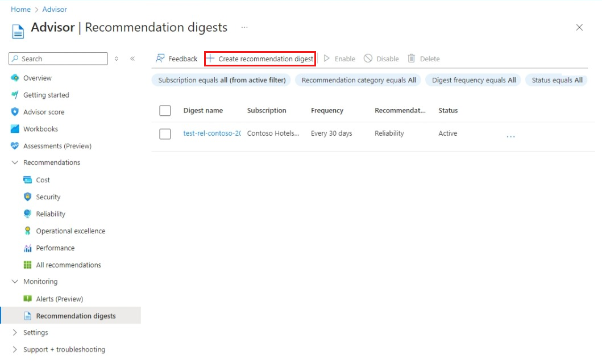This screenshot has width=602, height=364.
Task: Click the 'Reliability' category cell in table
Action: pyautogui.click(x=389, y=133)
